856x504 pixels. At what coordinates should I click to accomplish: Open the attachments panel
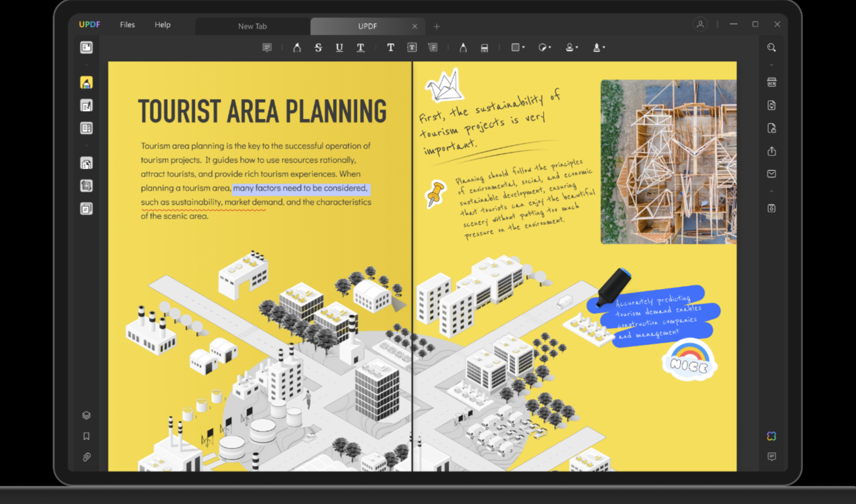(87, 457)
